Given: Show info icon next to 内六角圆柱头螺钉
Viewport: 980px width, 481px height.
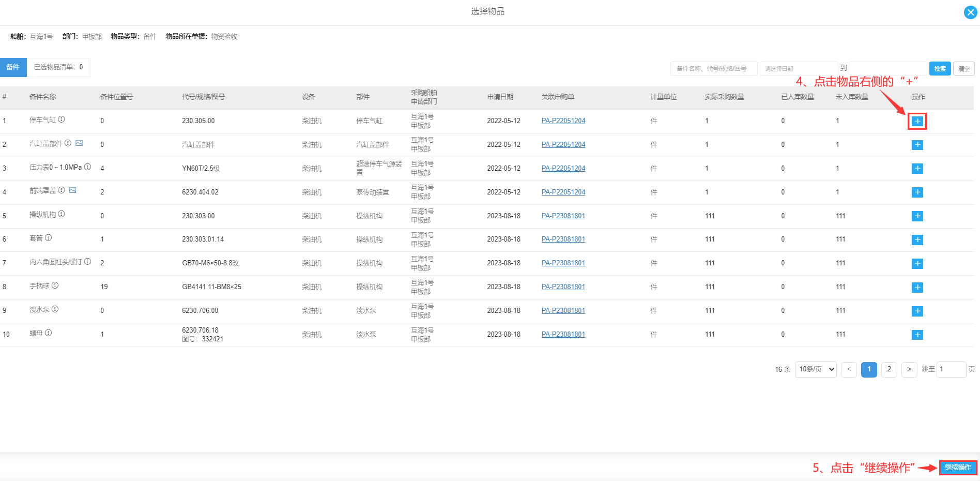Looking at the screenshot, I should [x=87, y=261].
